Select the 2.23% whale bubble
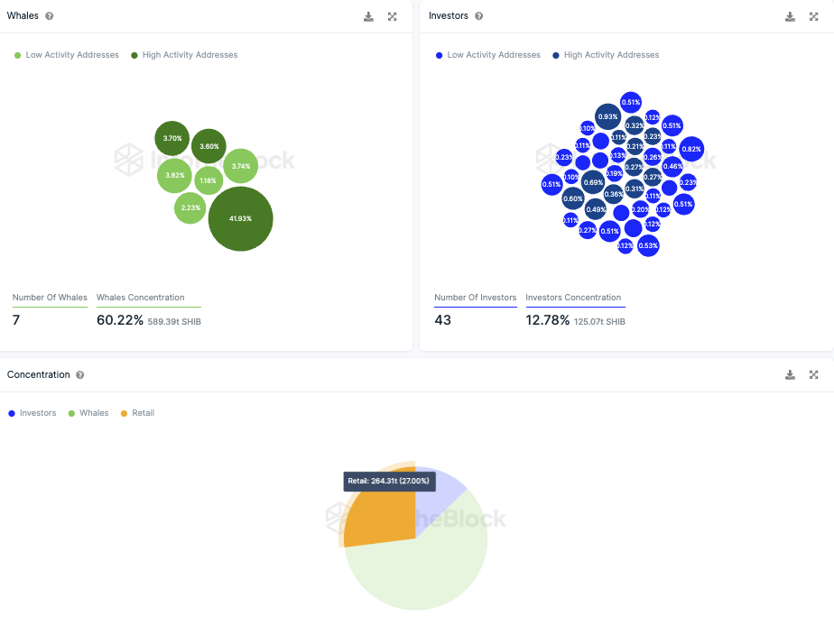 pyautogui.click(x=190, y=207)
